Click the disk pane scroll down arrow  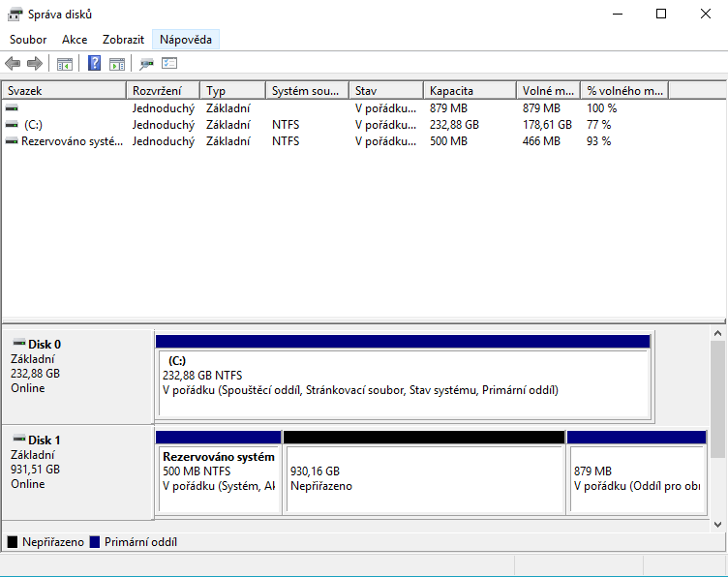click(x=717, y=525)
